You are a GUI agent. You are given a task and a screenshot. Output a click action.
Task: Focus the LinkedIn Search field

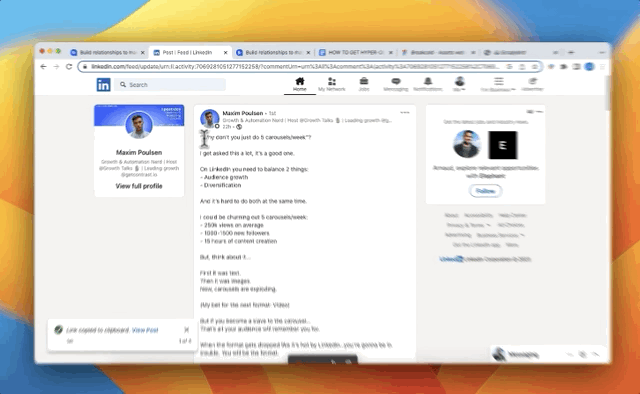[x=170, y=85]
